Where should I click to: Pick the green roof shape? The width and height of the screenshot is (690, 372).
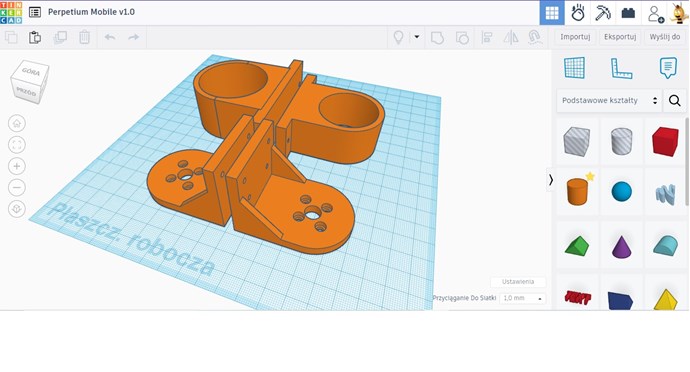click(x=576, y=246)
